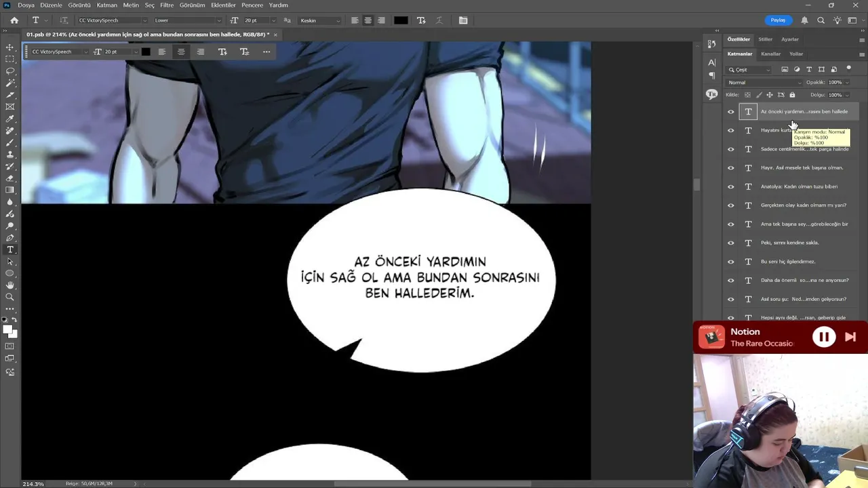Go to the Photoshop Home screen

coord(14,20)
